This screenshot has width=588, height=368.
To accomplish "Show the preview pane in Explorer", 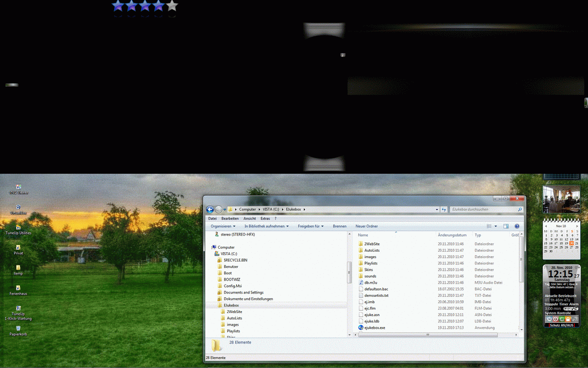I will (506, 226).
